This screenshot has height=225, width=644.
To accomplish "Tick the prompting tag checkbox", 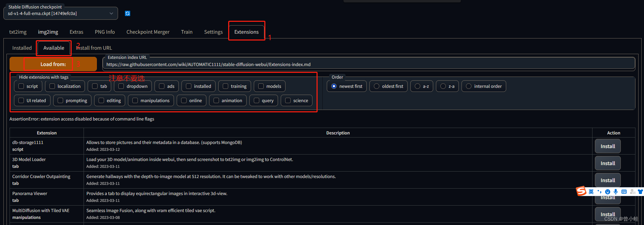I will tap(60, 100).
